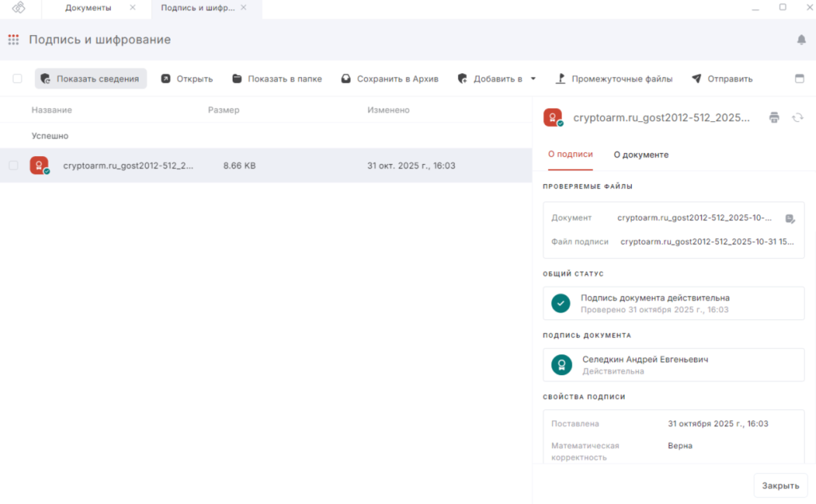816x504 pixels.
Task: Click the CryptoARM logo icon
Action: coord(18,8)
